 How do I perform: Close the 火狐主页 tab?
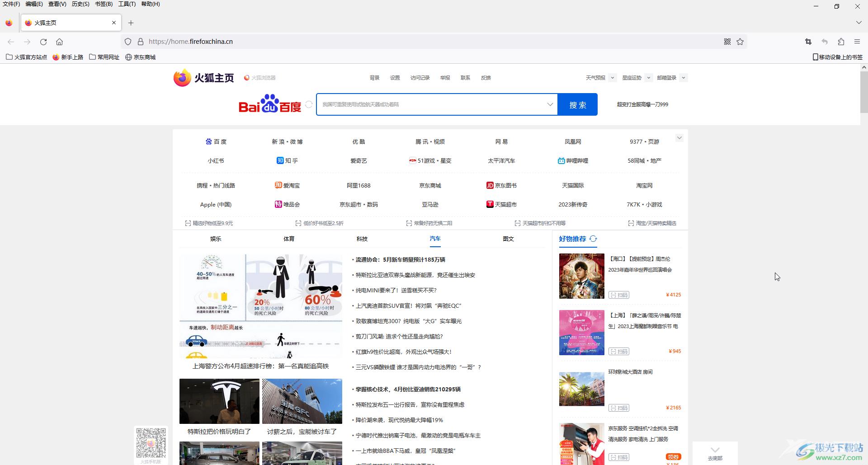[114, 23]
